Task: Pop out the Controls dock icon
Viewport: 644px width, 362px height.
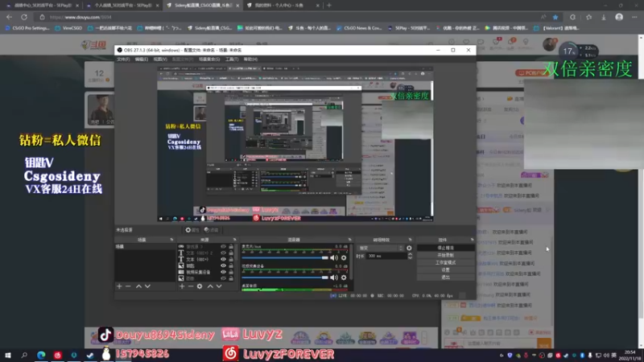Action: 472,240
